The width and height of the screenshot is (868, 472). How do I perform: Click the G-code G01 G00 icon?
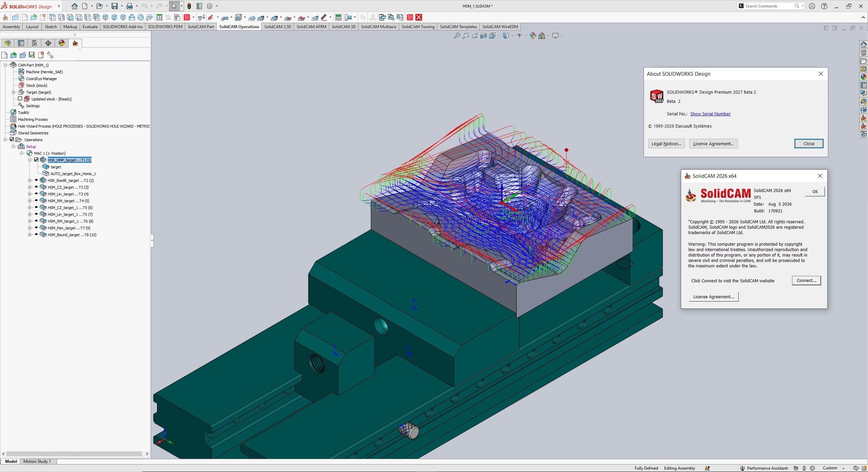click(168, 17)
